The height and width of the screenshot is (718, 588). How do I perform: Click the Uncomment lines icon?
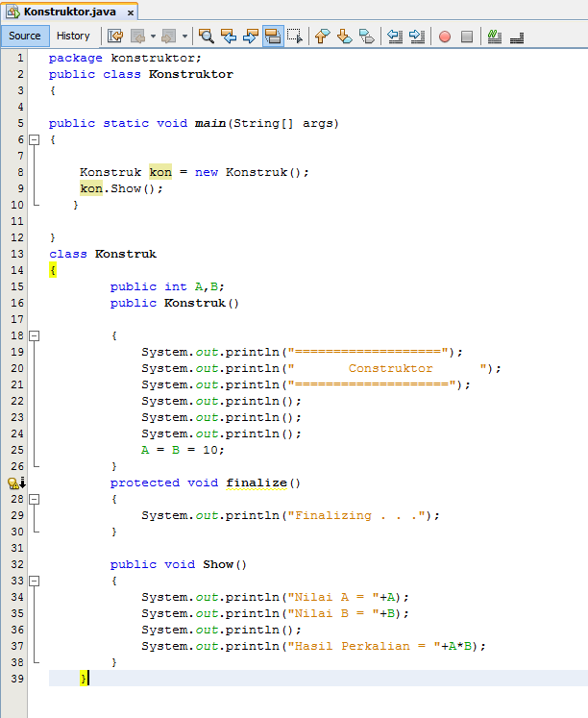coord(517,36)
